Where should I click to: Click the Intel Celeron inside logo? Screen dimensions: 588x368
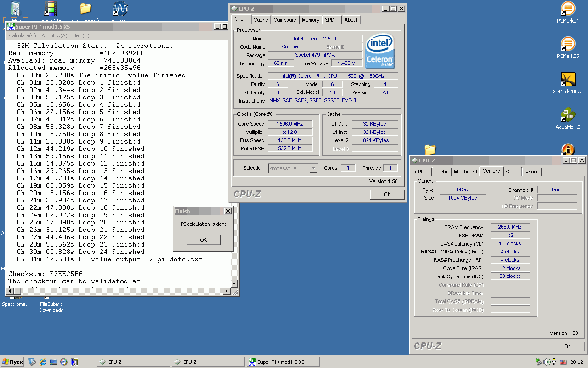tap(380, 52)
